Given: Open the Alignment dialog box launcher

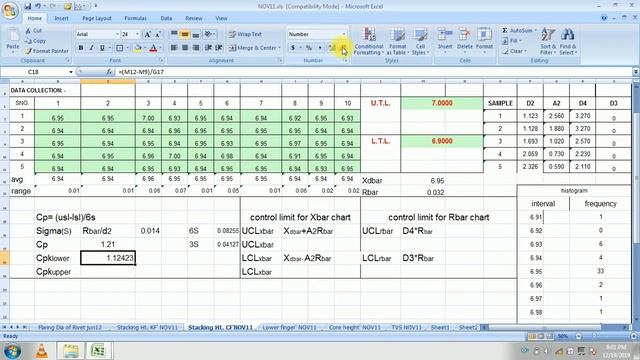Looking at the screenshot, I should point(280,60).
